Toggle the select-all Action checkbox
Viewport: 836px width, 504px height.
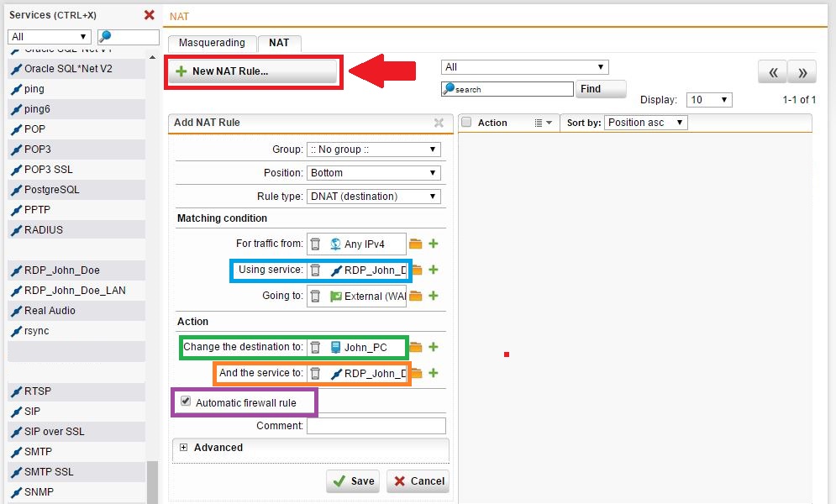[466, 123]
